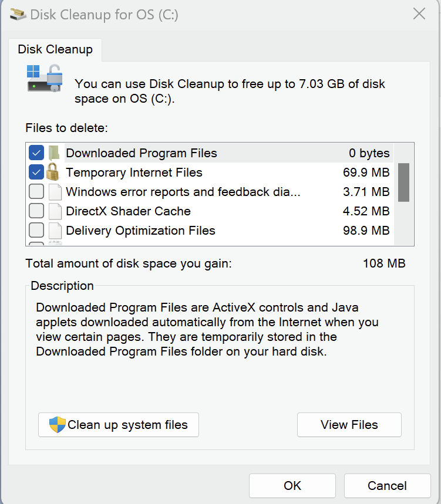The width and height of the screenshot is (441, 504).
Task: Close the Disk Cleanup window
Action: 419,14
